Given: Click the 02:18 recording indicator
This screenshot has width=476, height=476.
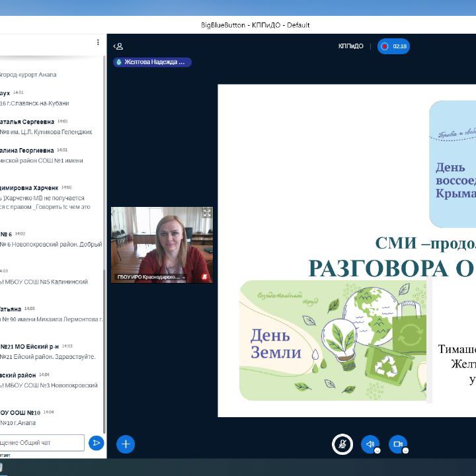Looking at the screenshot, I should click(x=393, y=46).
